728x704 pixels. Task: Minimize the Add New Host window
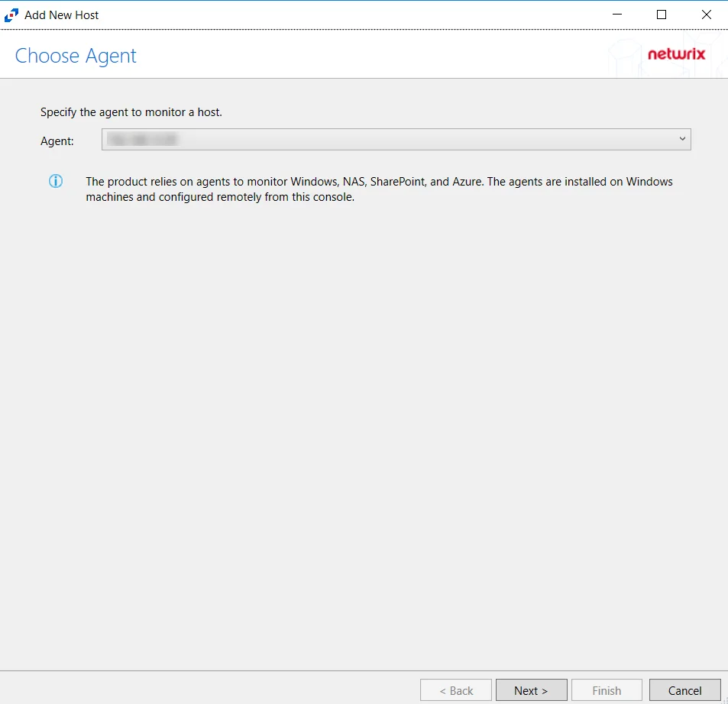(x=617, y=15)
